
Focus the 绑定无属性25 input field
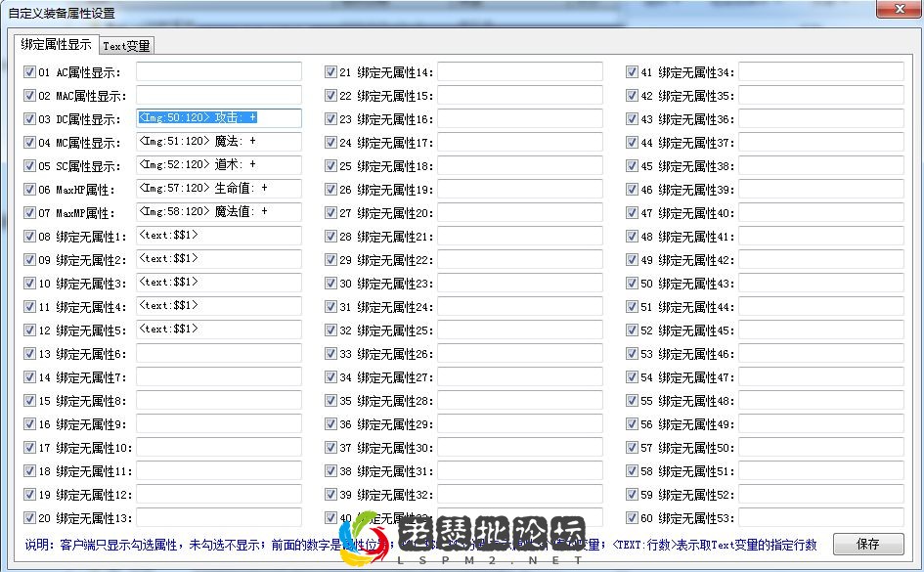[520, 330]
